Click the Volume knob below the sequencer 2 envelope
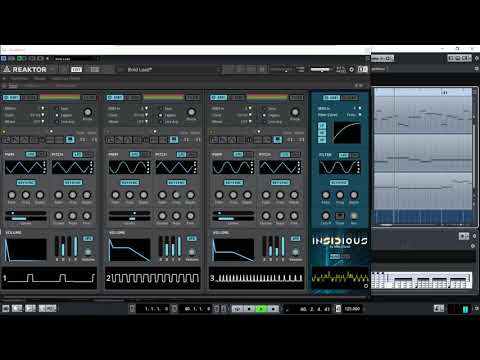The height and width of the screenshot is (360, 480). (x=192, y=252)
